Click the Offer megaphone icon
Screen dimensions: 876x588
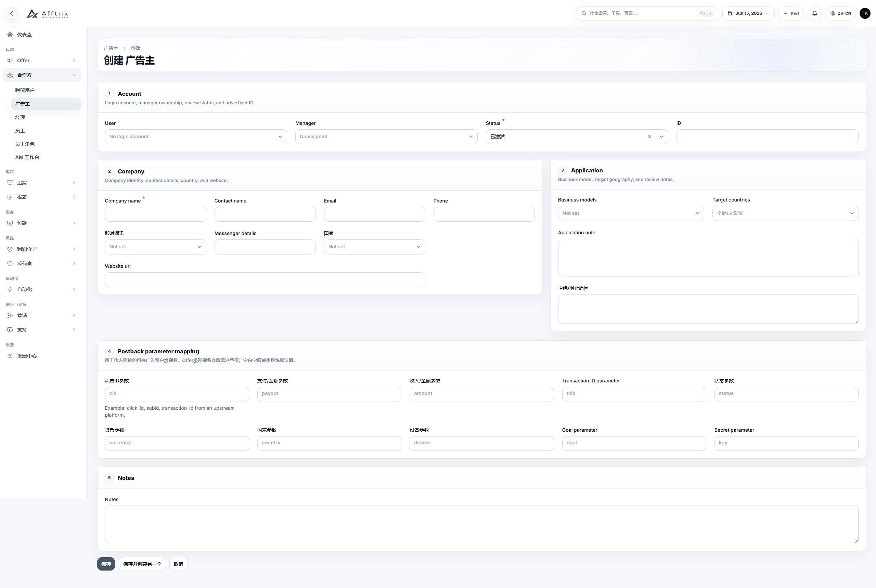click(x=10, y=61)
